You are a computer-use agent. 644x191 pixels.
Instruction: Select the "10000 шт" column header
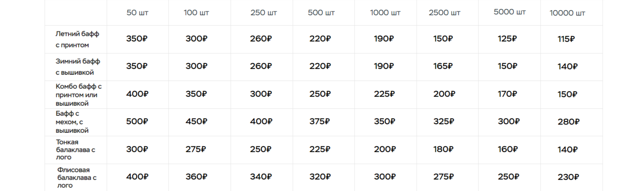click(x=567, y=13)
